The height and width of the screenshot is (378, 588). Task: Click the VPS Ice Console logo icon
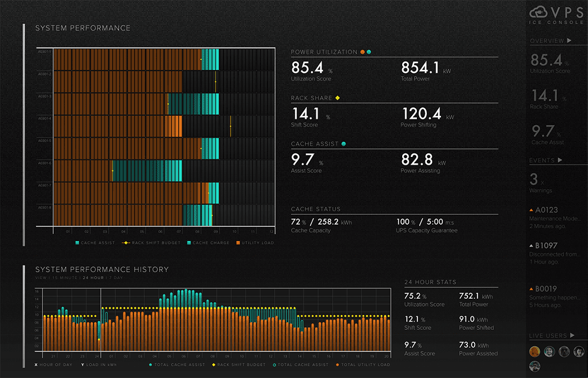coord(539,11)
